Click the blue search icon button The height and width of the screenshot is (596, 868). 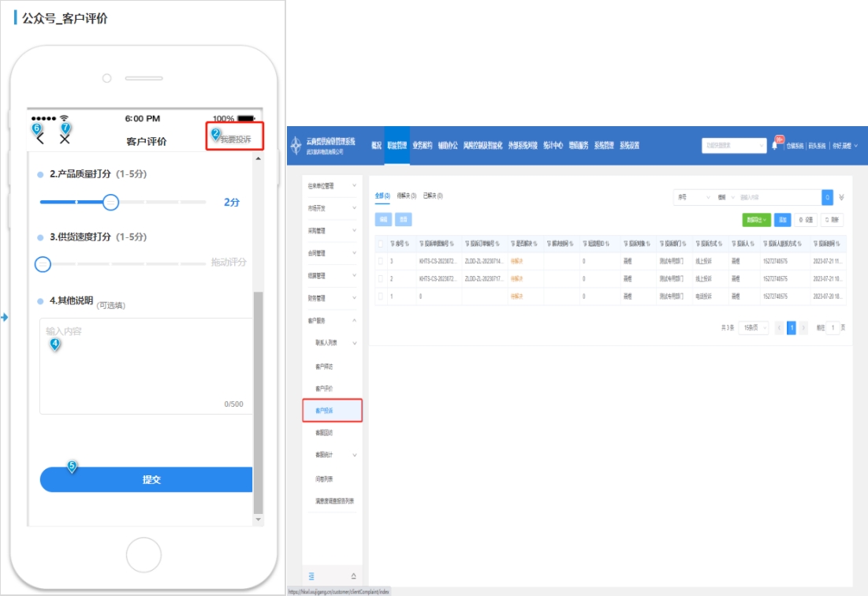coord(827,197)
